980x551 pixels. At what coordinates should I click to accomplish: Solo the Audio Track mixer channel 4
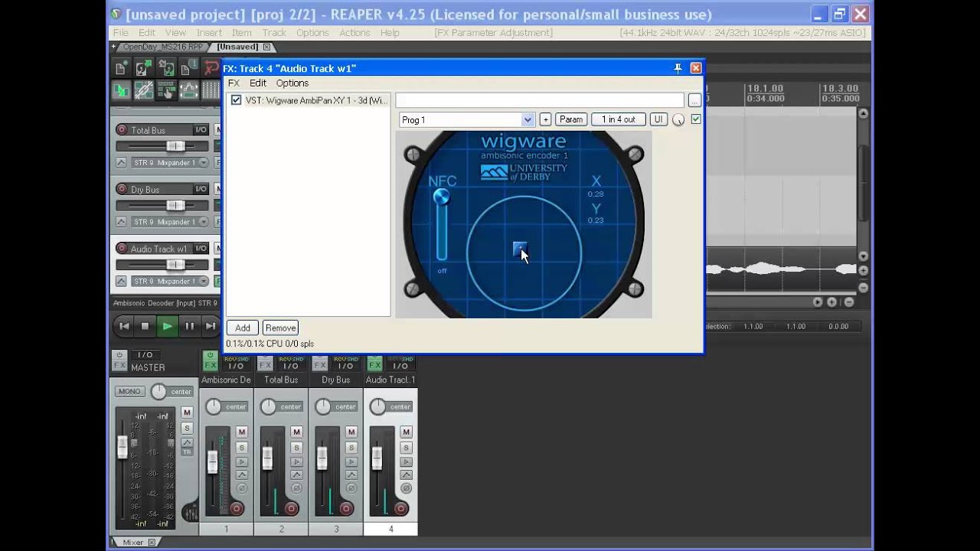(x=407, y=448)
